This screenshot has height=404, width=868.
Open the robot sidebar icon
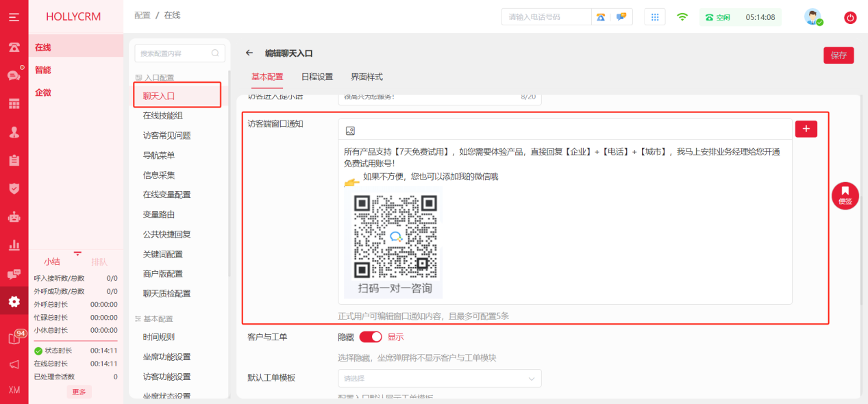14,217
